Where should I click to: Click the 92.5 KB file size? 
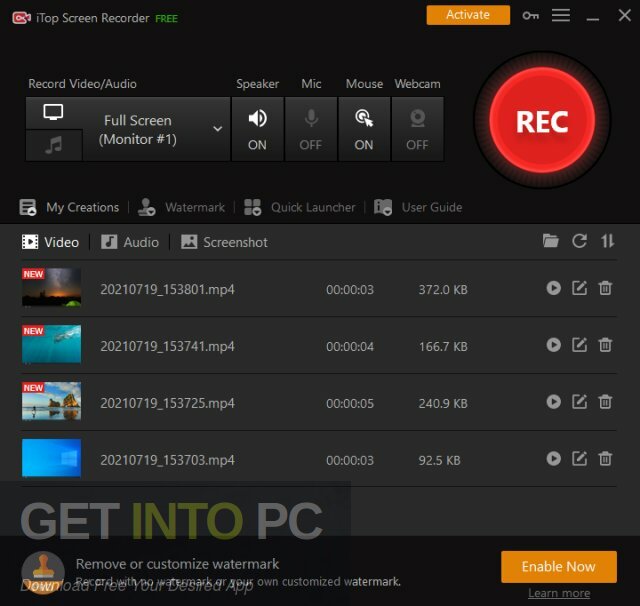[x=439, y=460]
